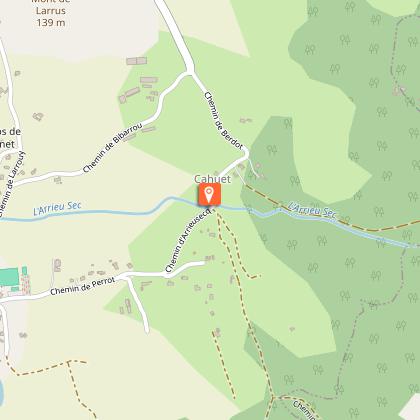Click the Chemin de Larrouy road label
420x420 pixels.
click(x=12, y=183)
